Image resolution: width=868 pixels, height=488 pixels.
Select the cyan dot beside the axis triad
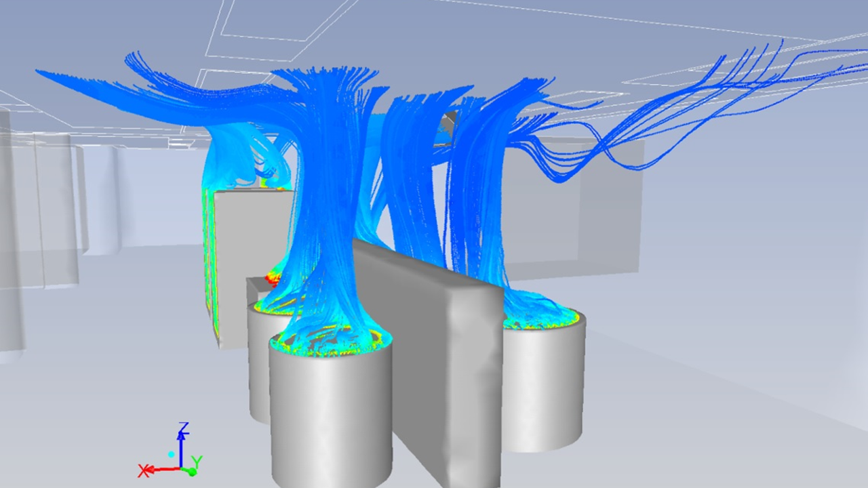click(172, 454)
